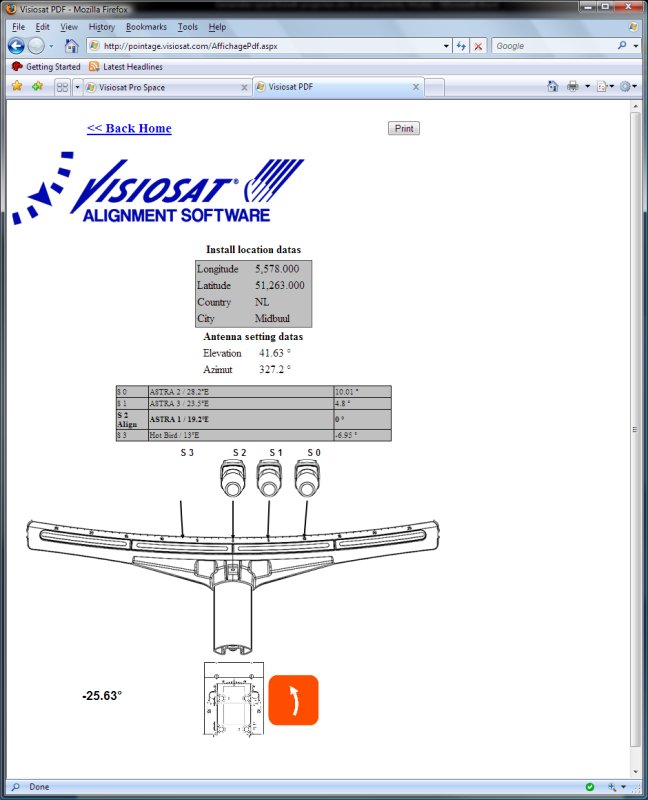Image resolution: width=648 pixels, height=800 pixels.
Task: Open the History menu
Action: pos(102,27)
